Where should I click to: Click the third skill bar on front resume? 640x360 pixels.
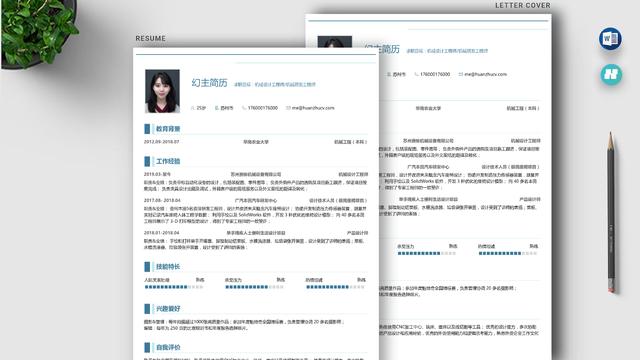(x=336, y=287)
